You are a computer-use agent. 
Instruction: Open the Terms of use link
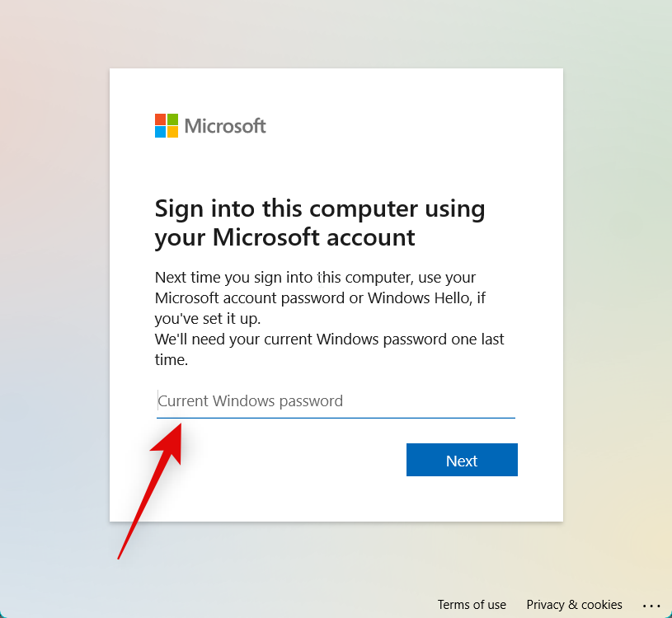[472, 604]
